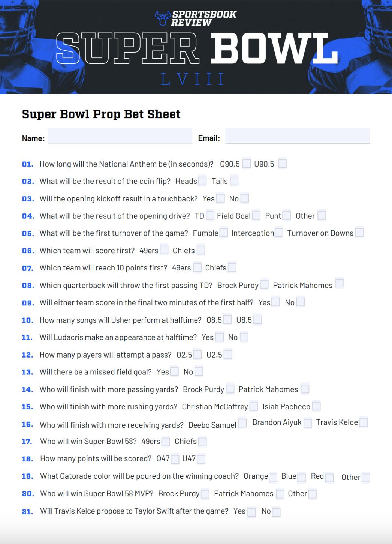Check Patrick Mahomes for first passing TD
Image resolution: width=392 pixels, height=544 pixels.
pyautogui.click(x=339, y=283)
